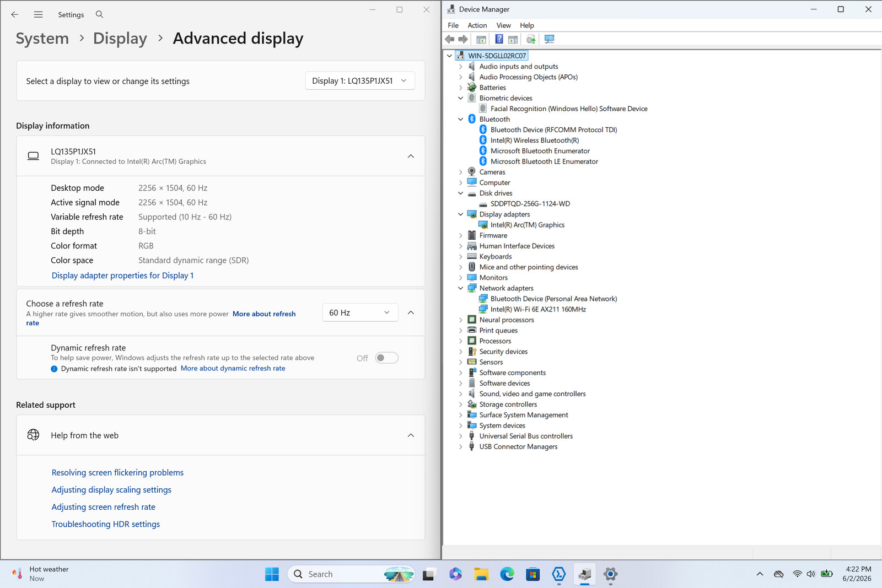Collapse the Display adapters tree node
The image size is (882, 588).
pyautogui.click(x=461, y=214)
